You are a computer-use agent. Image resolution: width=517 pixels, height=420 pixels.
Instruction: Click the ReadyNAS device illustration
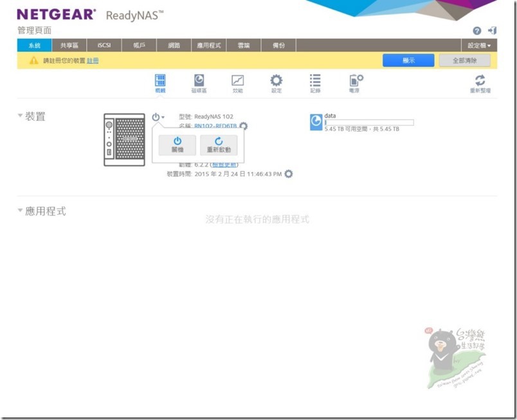[x=124, y=140]
